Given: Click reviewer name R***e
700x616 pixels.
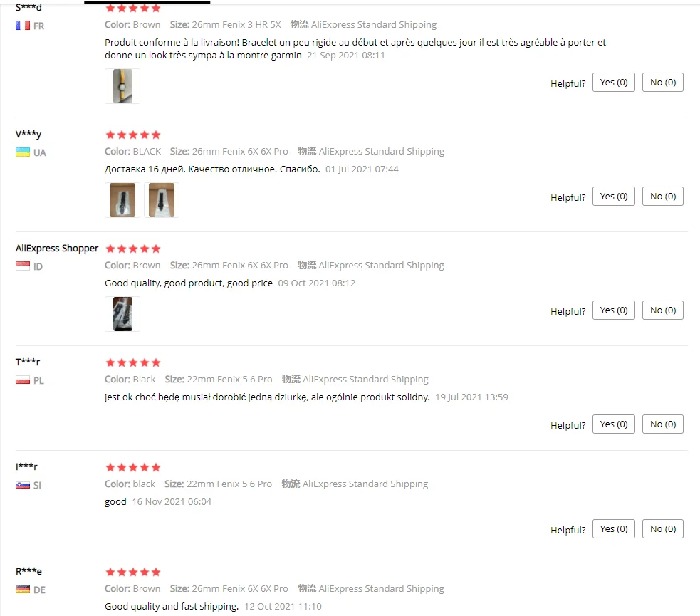Looking at the screenshot, I should (x=28, y=571).
